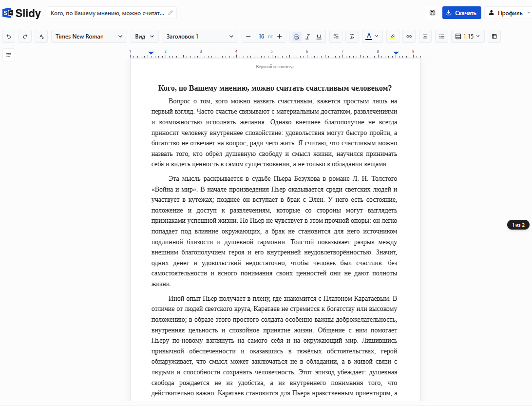This screenshot has height=406, width=532.
Task: Open the Заголовок 1 style dropdown
Action: pyautogui.click(x=200, y=37)
